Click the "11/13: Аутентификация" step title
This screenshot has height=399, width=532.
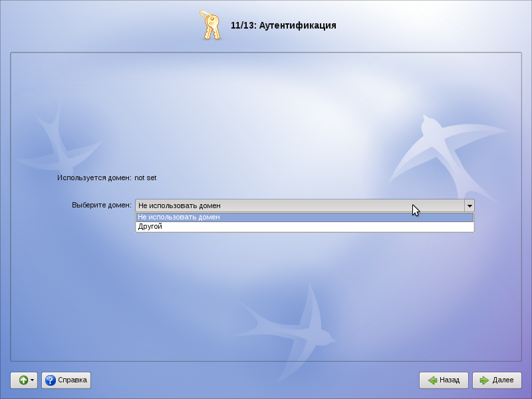tap(283, 26)
